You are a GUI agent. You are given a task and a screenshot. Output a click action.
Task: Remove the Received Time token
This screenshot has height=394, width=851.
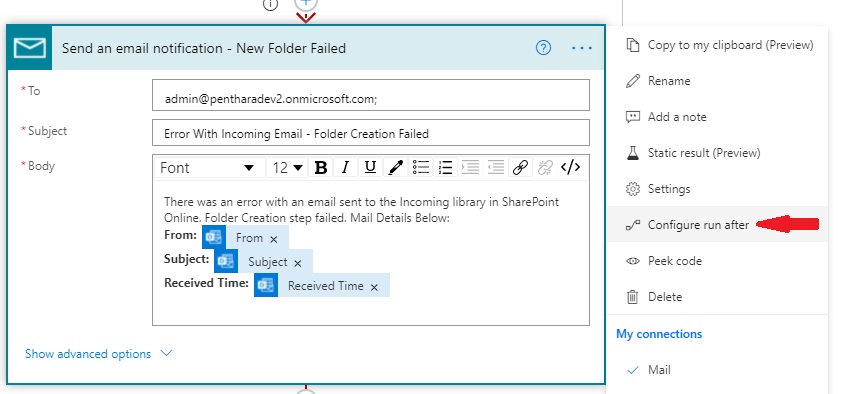[374, 287]
